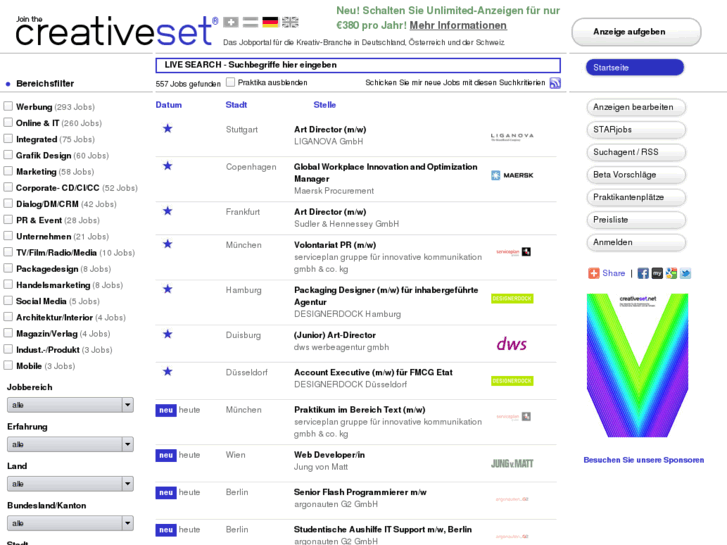The height and width of the screenshot is (545, 727).
Task: Share the page on Facebook
Action: [643, 273]
